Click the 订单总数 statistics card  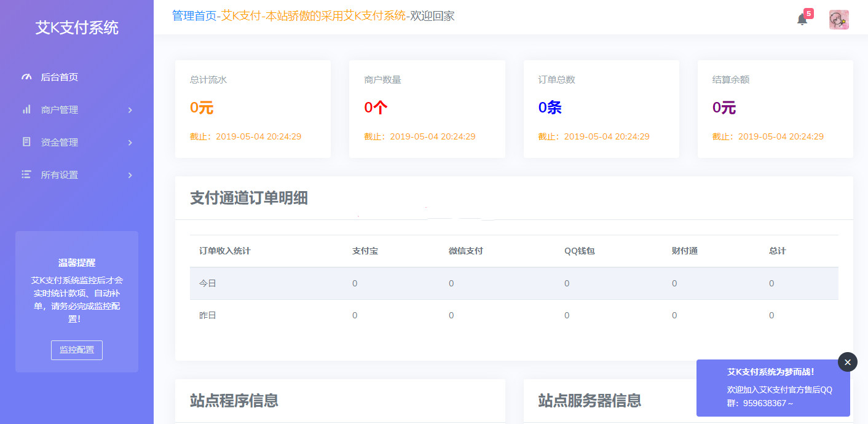click(601, 108)
